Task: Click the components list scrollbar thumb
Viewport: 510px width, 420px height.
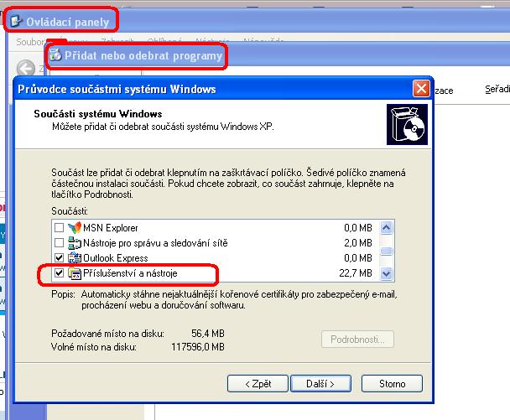Action: click(387, 251)
